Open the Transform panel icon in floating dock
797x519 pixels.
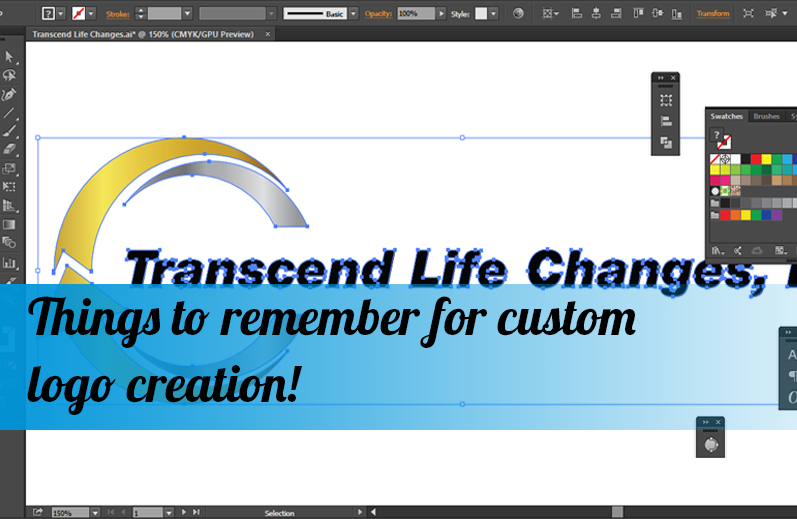(x=666, y=100)
